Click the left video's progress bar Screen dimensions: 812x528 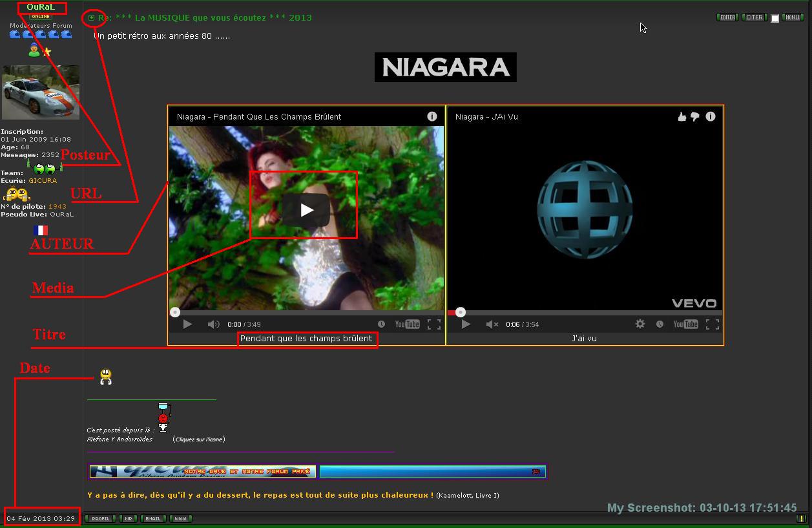(306, 312)
